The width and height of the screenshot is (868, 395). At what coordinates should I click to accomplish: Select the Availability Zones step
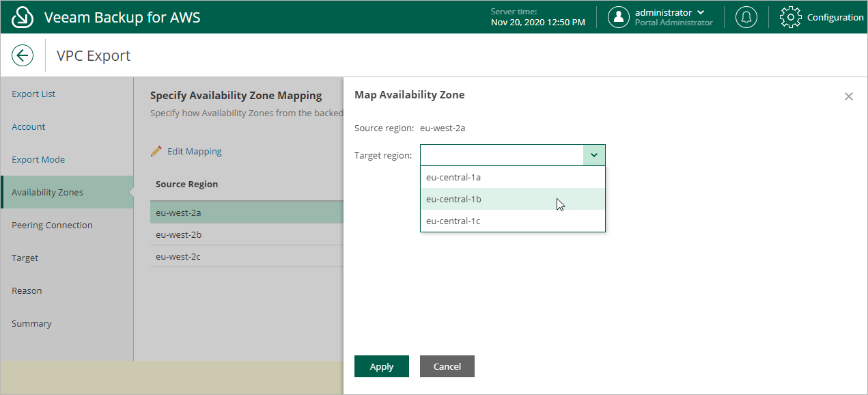pyautogui.click(x=67, y=192)
